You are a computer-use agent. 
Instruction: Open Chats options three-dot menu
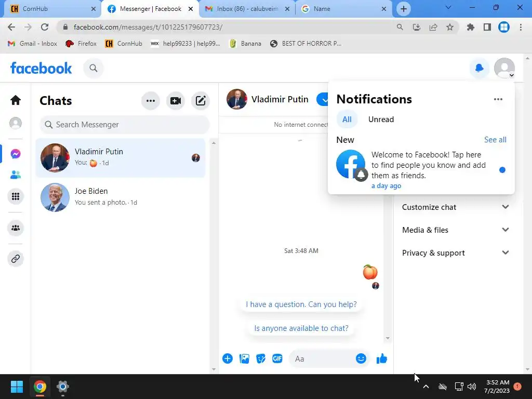pyautogui.click(x=151, y=101)
